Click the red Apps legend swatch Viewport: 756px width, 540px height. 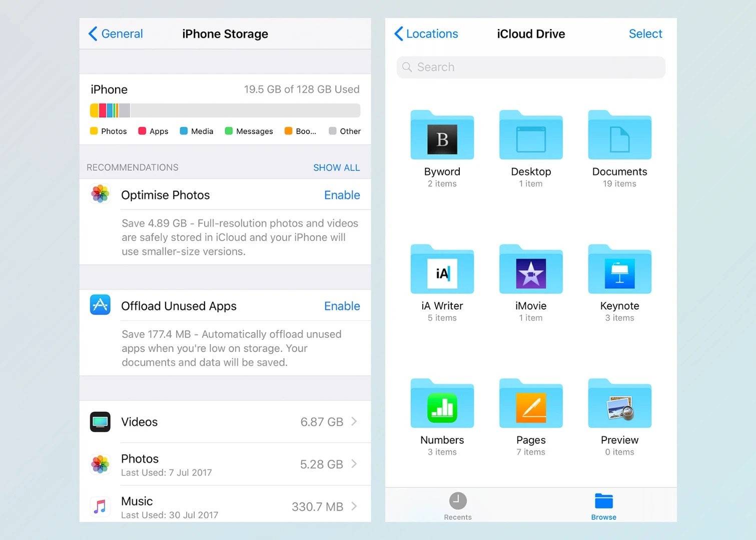tap(142, 131)
